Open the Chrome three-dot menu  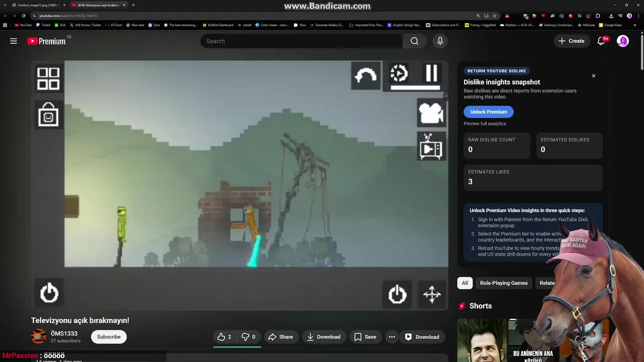click(638, 16)
